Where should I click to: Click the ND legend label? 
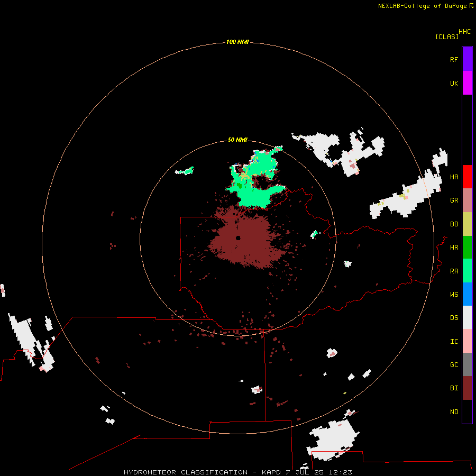454,412
